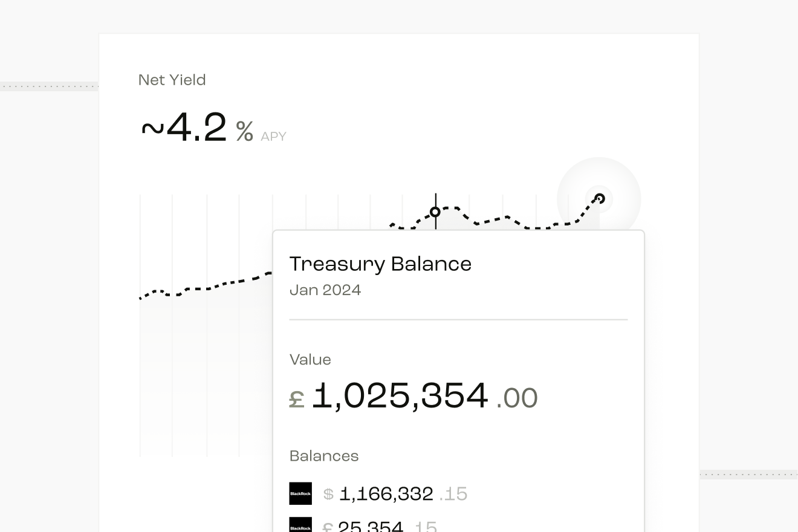Click the first BlackRock logo under Balances
Viewport: 798px width, 532px height.
(x=300, y=493)
